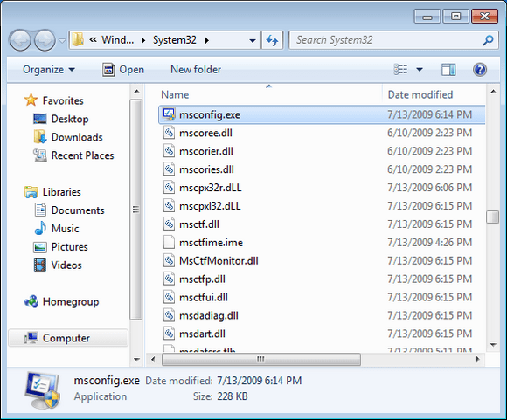
Task: Click the Forward navigation arrow
Action: tap(45, 40)
